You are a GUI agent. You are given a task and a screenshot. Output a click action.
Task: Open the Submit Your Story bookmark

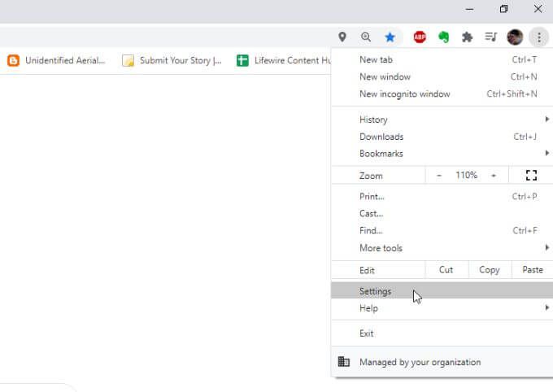point(172,60)
